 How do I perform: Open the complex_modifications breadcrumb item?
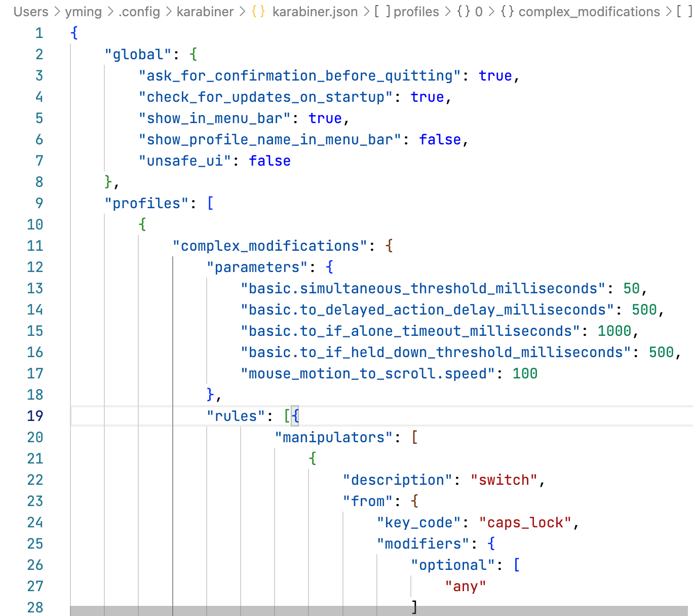(589, 12)
